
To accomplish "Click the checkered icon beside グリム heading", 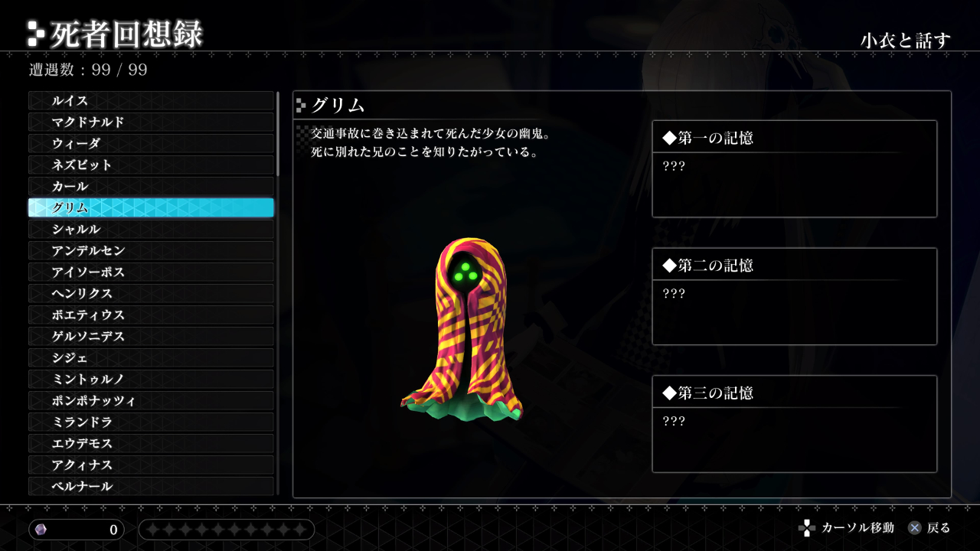I will tap(301, 106).
